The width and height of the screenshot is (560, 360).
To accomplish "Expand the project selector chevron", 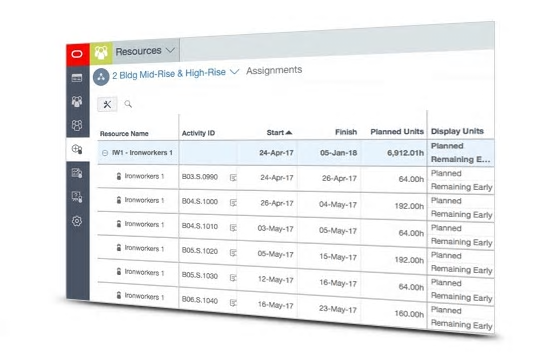I will coord(234,72).
